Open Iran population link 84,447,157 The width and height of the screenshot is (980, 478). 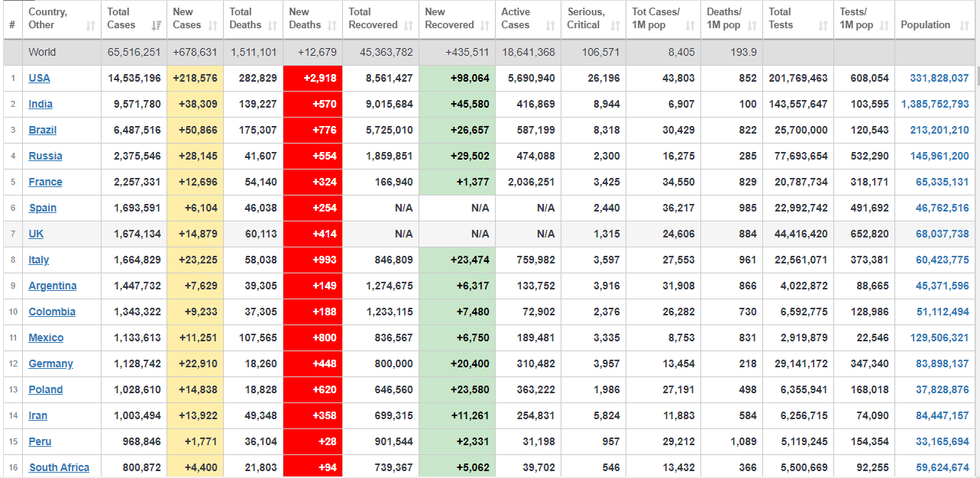[x=943, y=415]
